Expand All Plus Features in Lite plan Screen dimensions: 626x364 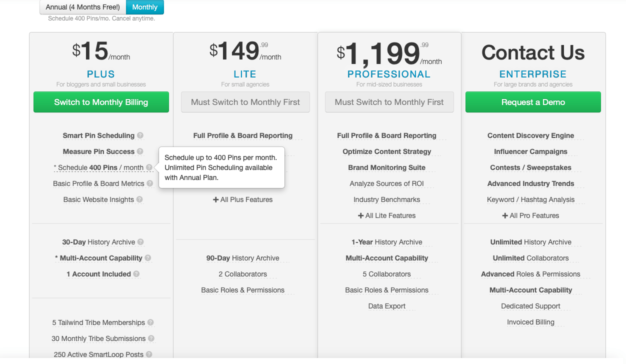click(x=243, y=199)
